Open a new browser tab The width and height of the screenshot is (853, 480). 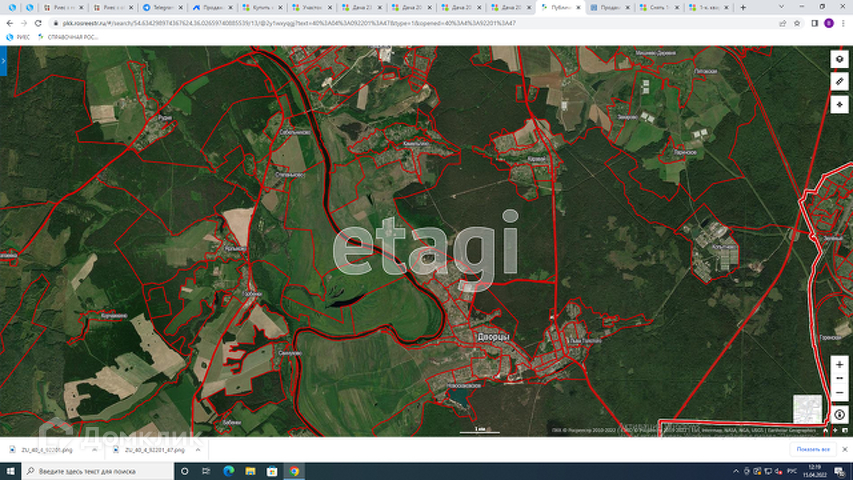(743, 8)
